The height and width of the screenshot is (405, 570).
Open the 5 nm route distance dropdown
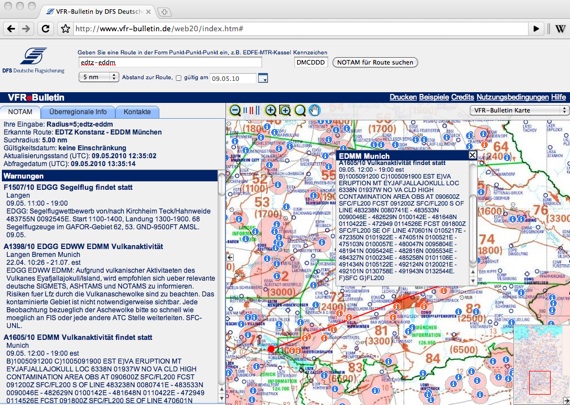[99, 77]
